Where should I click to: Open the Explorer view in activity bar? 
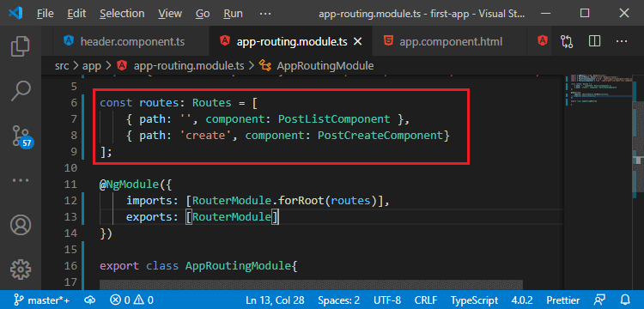(x=21, y=46)
